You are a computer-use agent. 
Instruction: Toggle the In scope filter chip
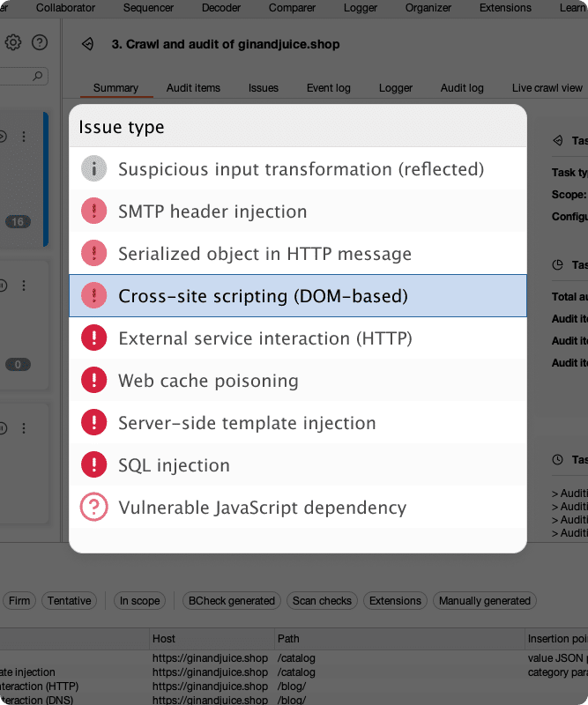click(139, 601)
